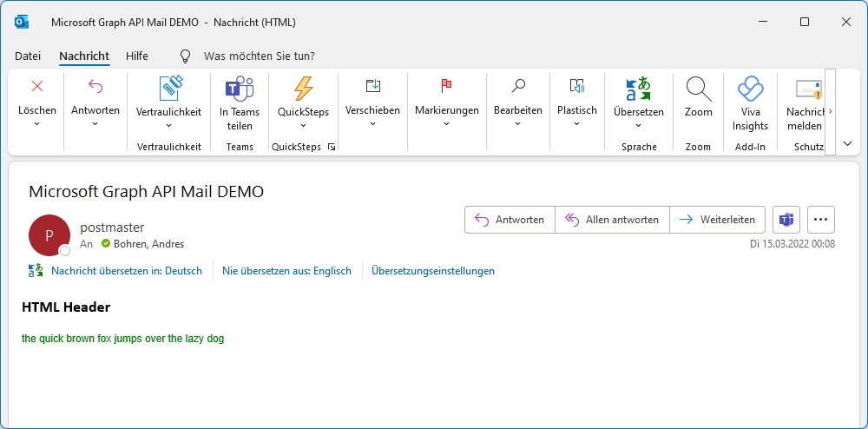Open the Vertraulichkeit label icon
868x429 pixels.
point(170,89)
